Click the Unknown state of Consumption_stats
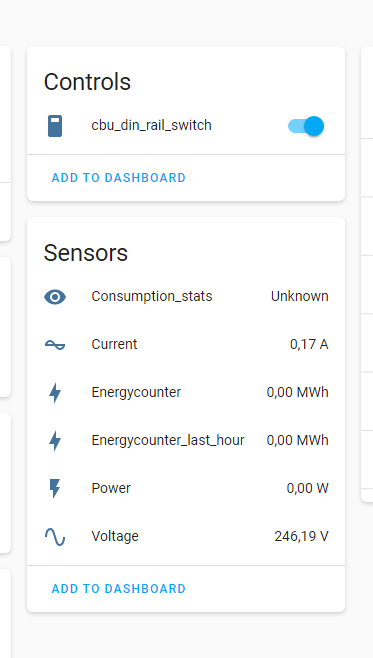This screenshot has width=373, height=658. [x=300, y=296]
